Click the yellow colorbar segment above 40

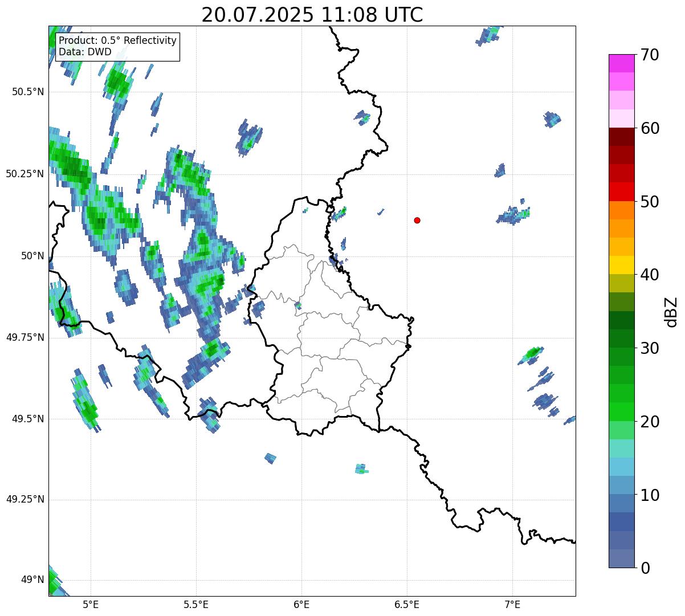point(621,265)
